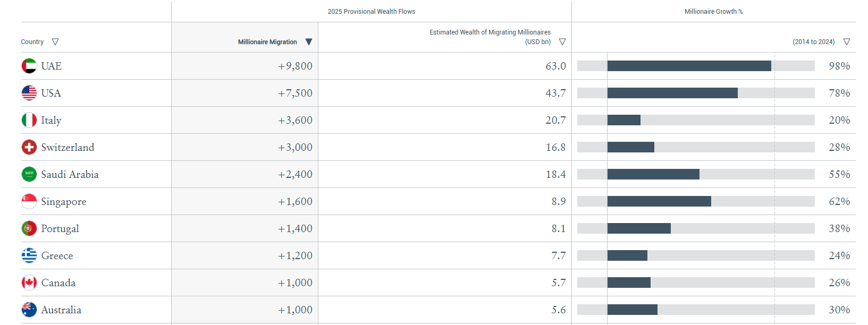Click Portugal growth bar

tap(639, 228)
